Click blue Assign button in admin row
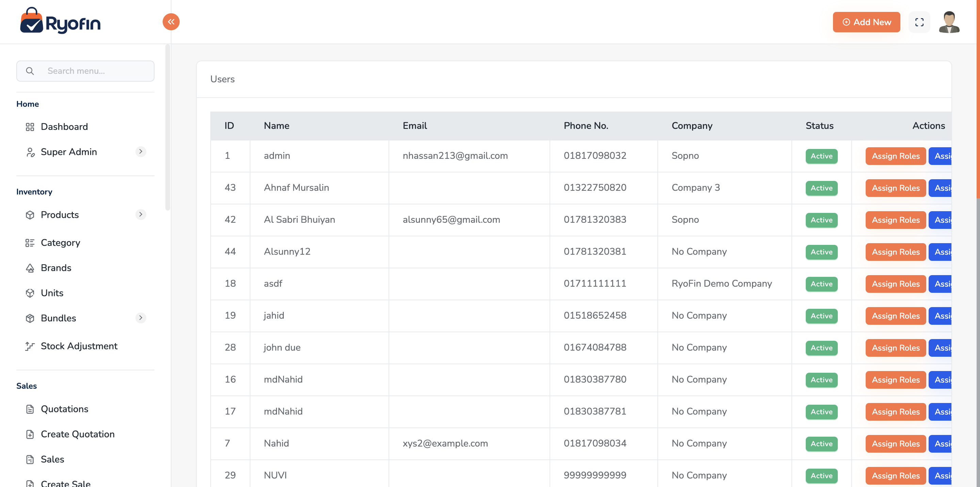The width and height of the screenshot is (980, 487). (940, 156)
